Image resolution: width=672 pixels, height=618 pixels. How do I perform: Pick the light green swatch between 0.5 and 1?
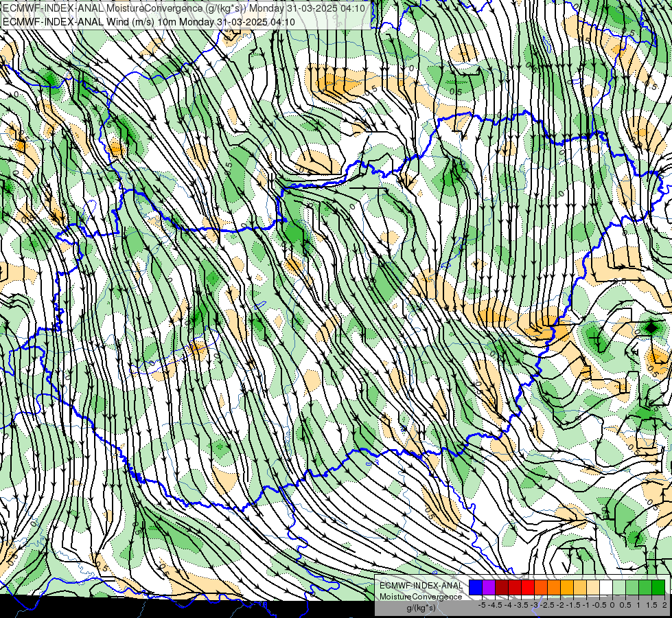point(632,588)
